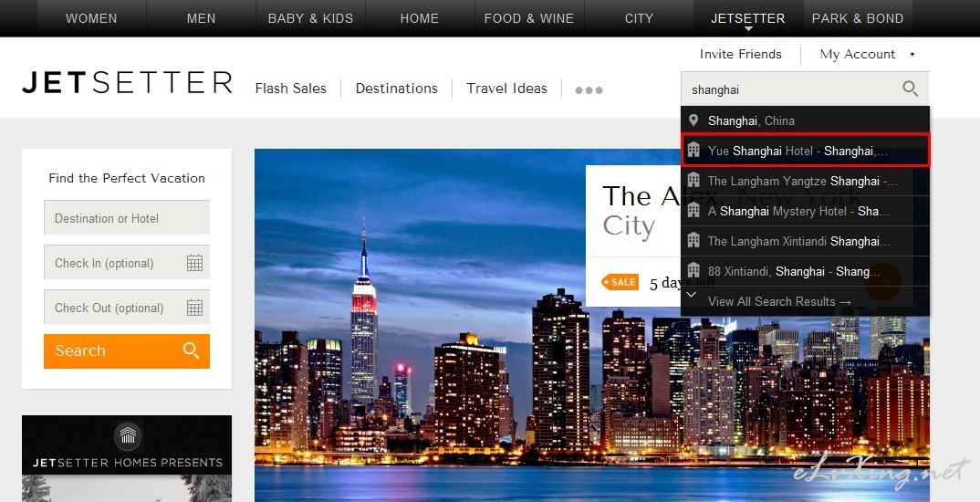The image size is (980, 502).
Task: Click View All Search Results link
Action: 779,301
